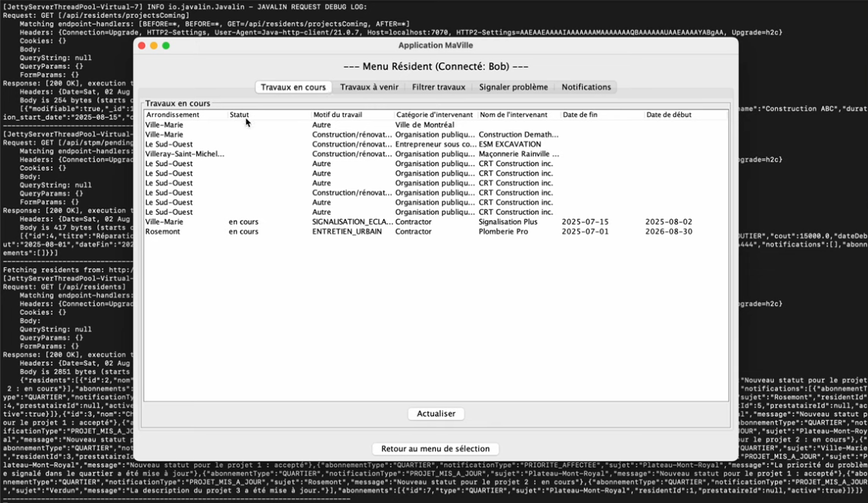
Task: Select the Signaler problème tab
Action: coord(513,87)
